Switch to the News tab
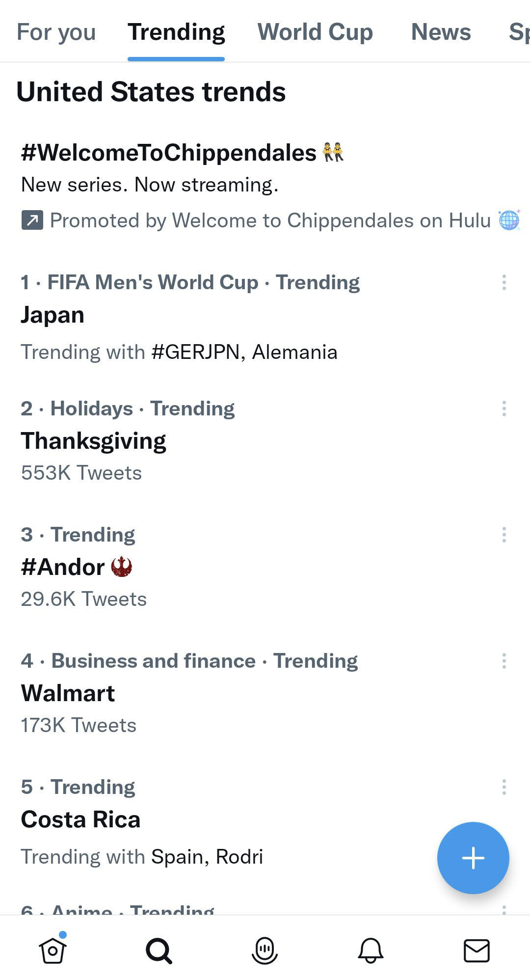Viewport: 530px width, 980px height. coord(441,32)
